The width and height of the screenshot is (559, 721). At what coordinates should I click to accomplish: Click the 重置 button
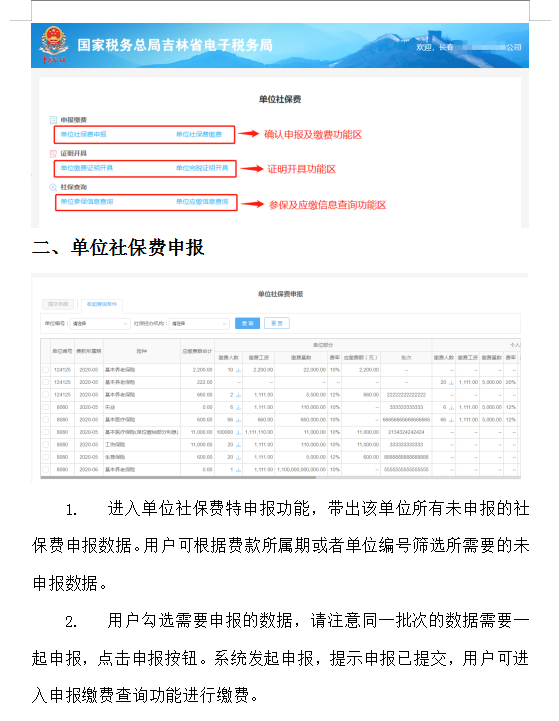(x=277, y=323)
